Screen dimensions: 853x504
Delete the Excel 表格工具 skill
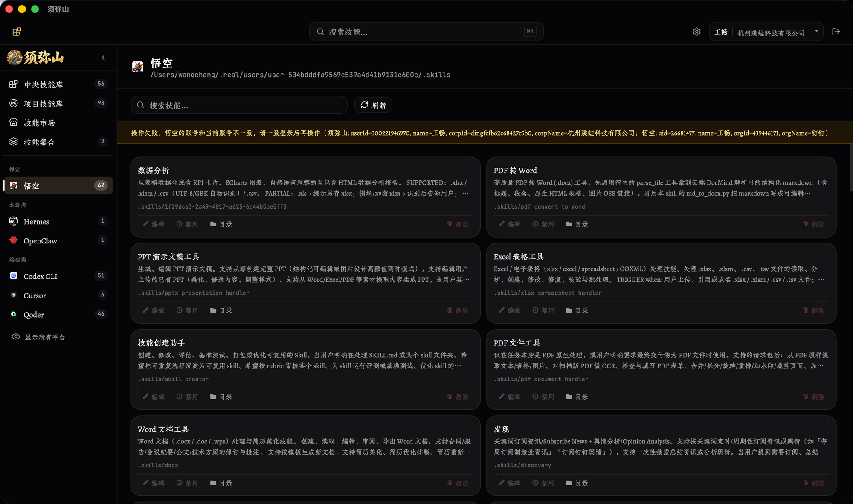coord(813,310)
